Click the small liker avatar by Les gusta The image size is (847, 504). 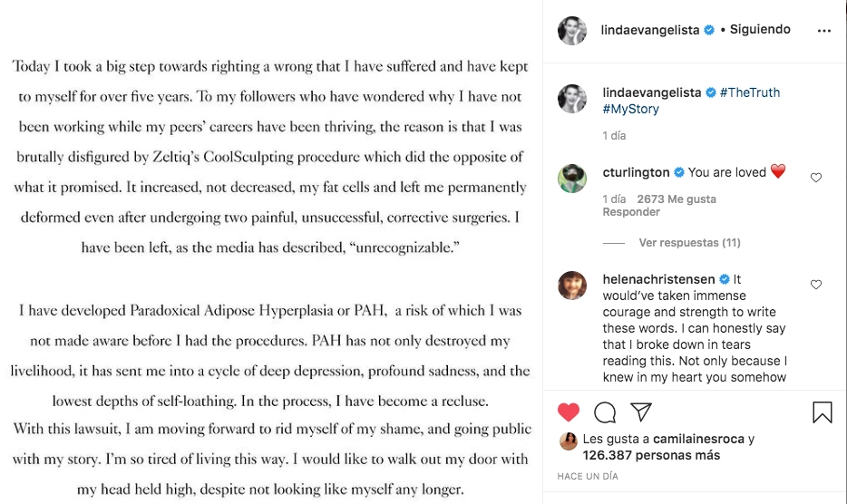coord(569,441)
